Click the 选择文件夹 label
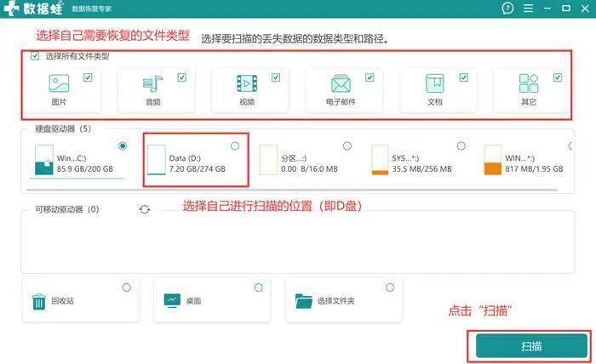 point(336,301)
